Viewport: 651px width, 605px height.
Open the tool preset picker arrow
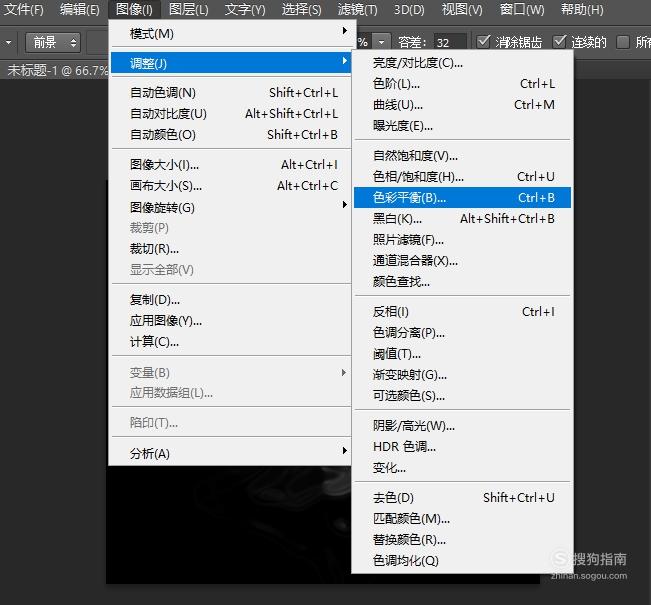click(8, 42)
